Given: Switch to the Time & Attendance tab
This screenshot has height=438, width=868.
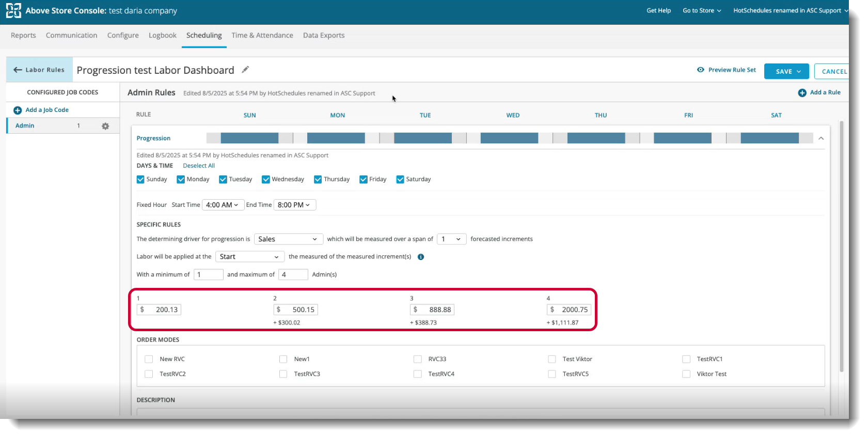Looking at the screenshot, I should coord(262,36).
